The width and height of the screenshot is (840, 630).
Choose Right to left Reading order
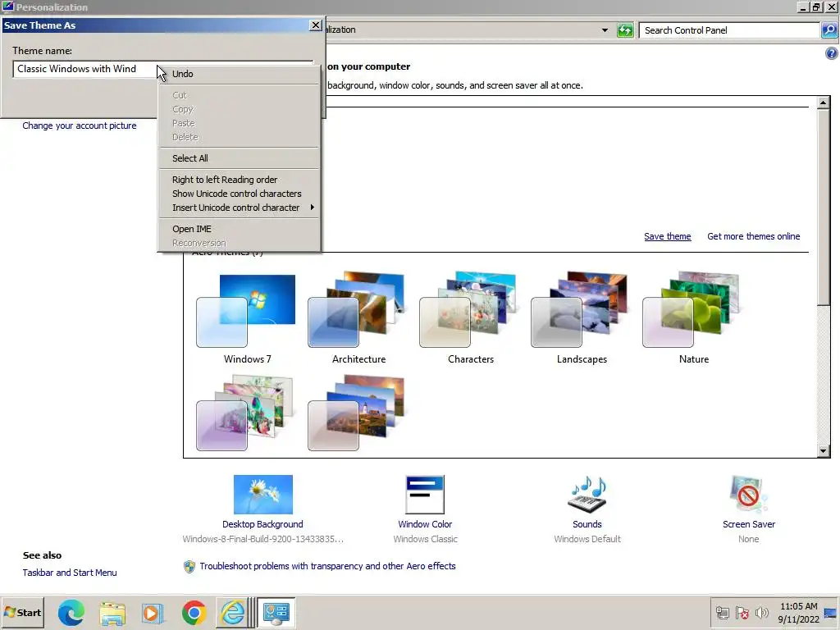point(239,180)
